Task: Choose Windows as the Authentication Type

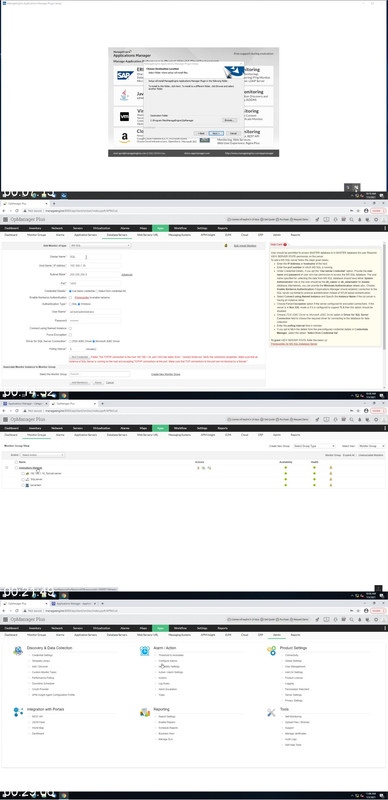Action: coord(79,304)
